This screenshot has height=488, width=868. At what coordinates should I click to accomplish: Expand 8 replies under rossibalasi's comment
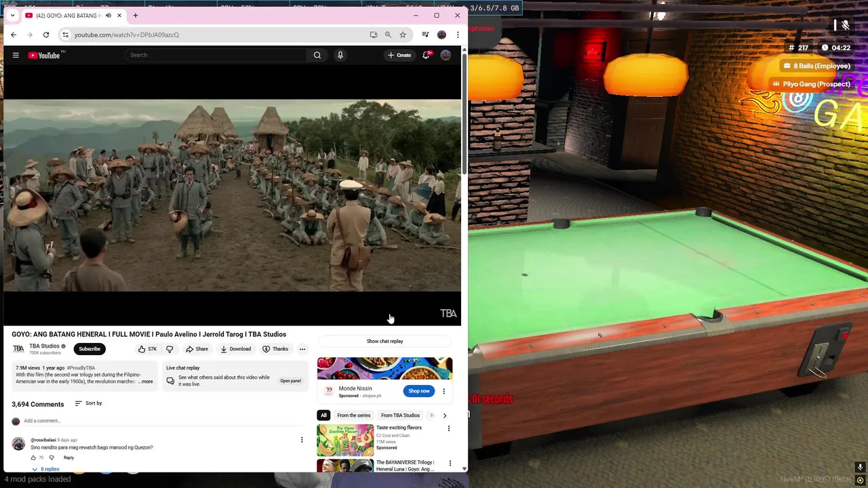[x=45, y=469]
